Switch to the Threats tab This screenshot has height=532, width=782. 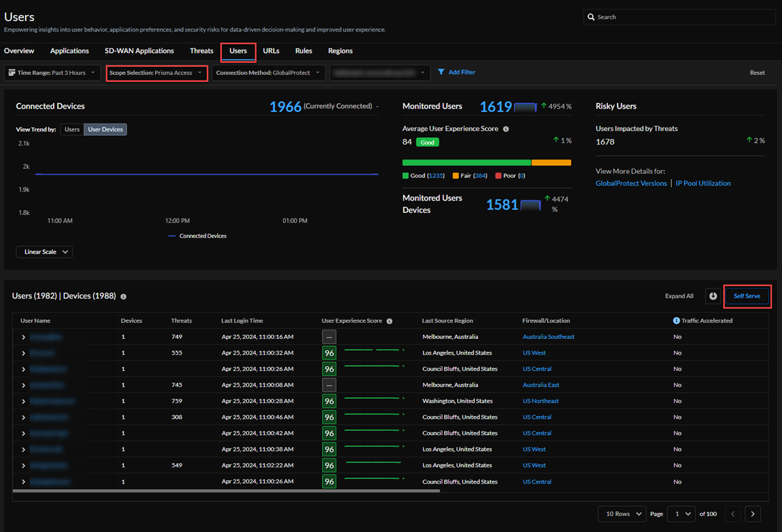201,51
